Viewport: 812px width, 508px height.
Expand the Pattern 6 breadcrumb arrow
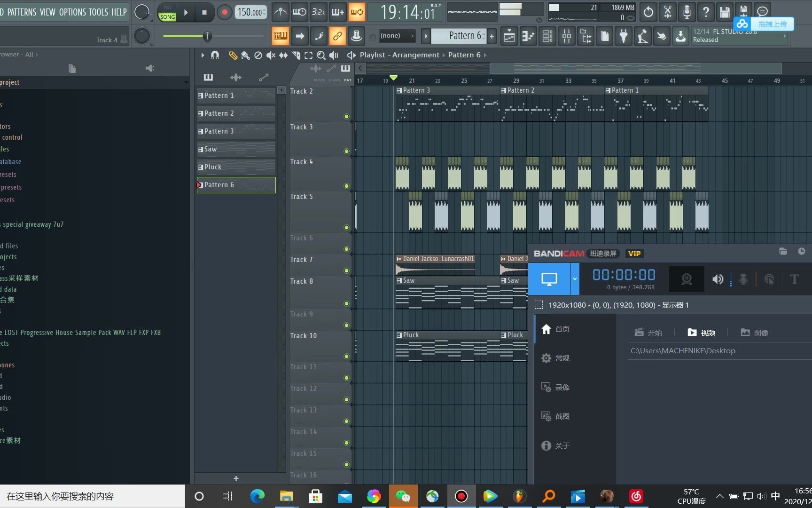(x=485, y=55)
